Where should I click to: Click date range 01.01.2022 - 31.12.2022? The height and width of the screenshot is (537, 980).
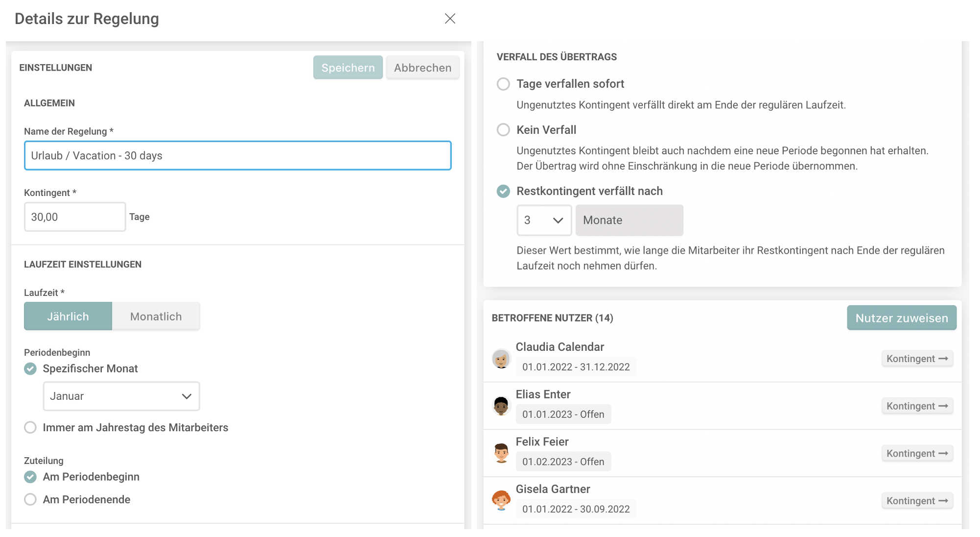pos(576,367)
